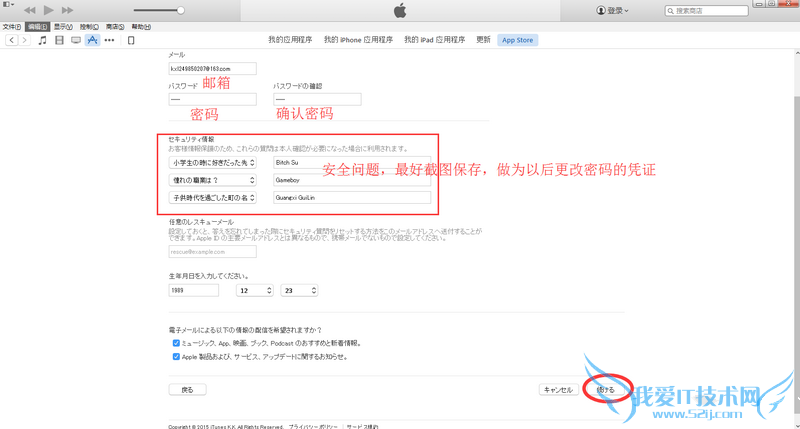Click the rescue email input field
The image size is (800, 429).
coord(212,251)
